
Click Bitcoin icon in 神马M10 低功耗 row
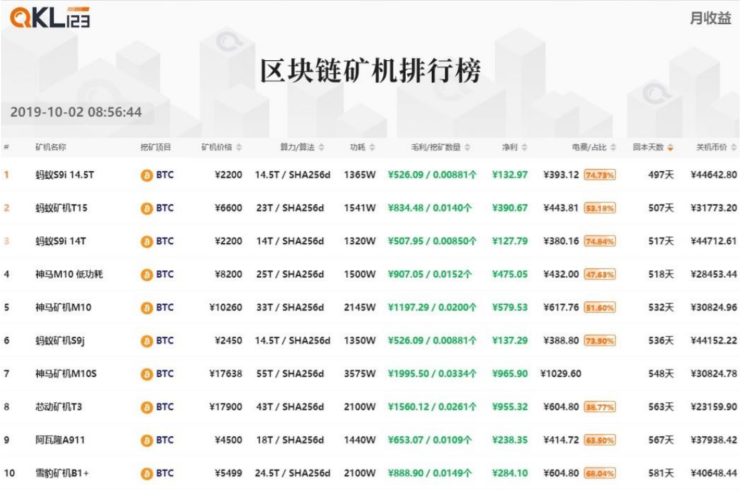click(146, 275)
